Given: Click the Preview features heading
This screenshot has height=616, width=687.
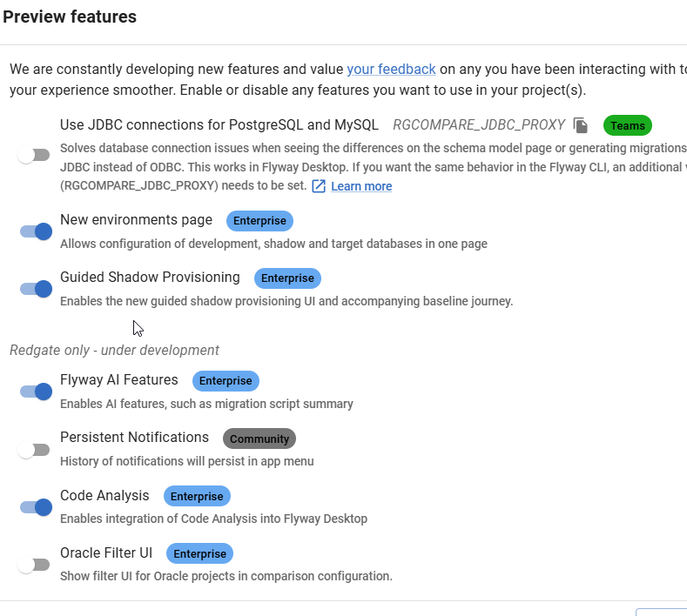Looking at the screenshot, I should coord(70,17).
